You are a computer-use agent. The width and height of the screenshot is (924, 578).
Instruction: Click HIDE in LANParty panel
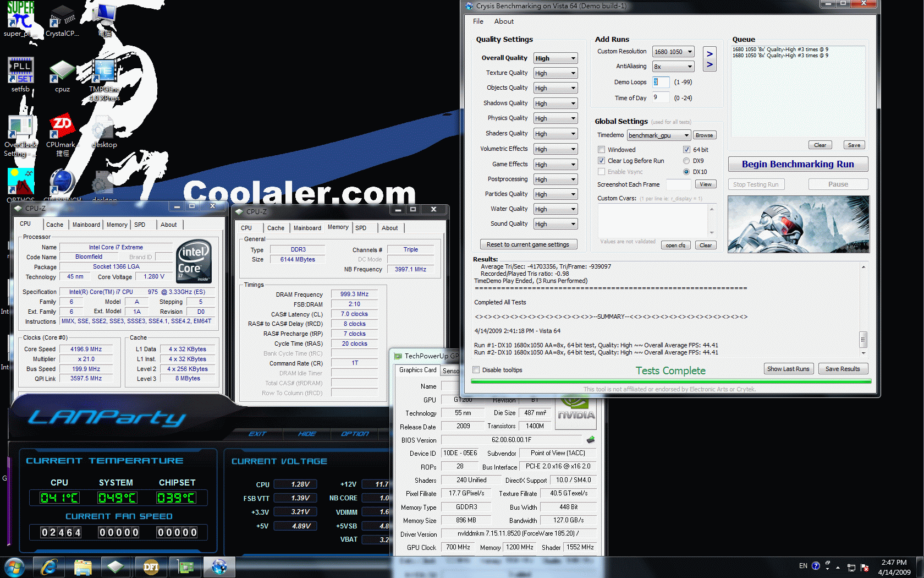point(307,434)
